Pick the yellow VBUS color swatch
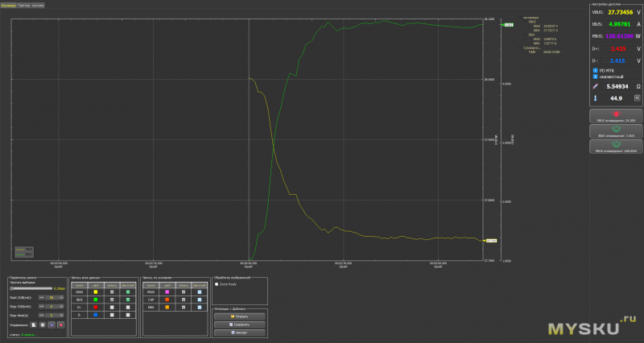This screenshot has height=343, width=644. coord(95,292)
